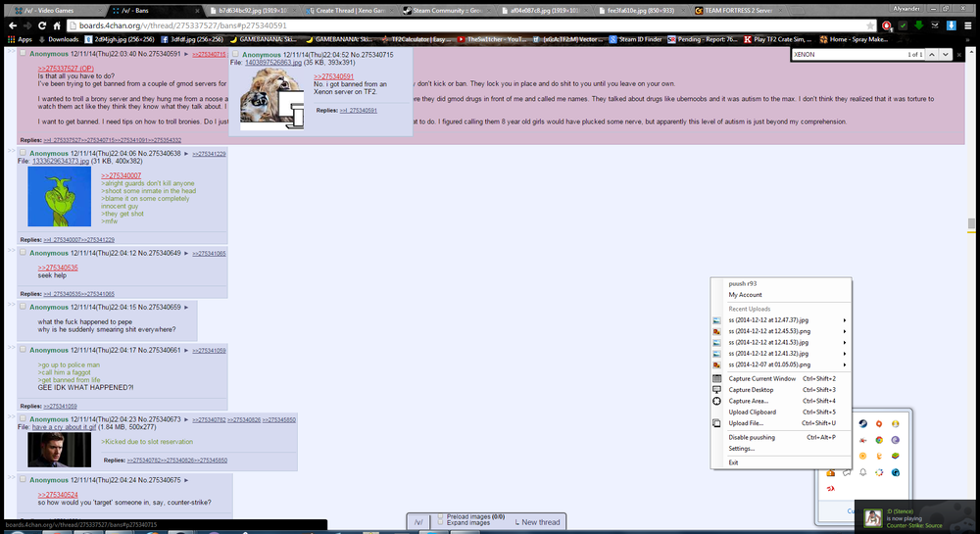The image size is (980, 534).
Task: Tick the checkbox for post No.275340659
Action: click(23, 306)
